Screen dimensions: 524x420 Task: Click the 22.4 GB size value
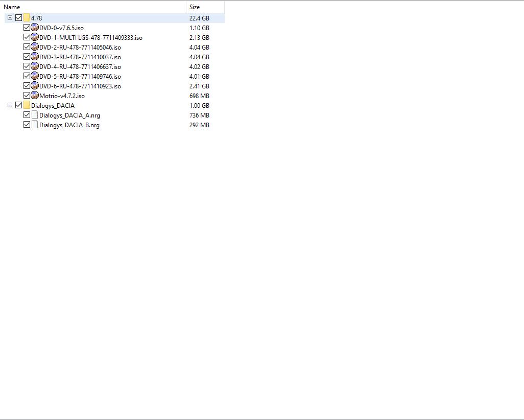(x=199, y=18)
